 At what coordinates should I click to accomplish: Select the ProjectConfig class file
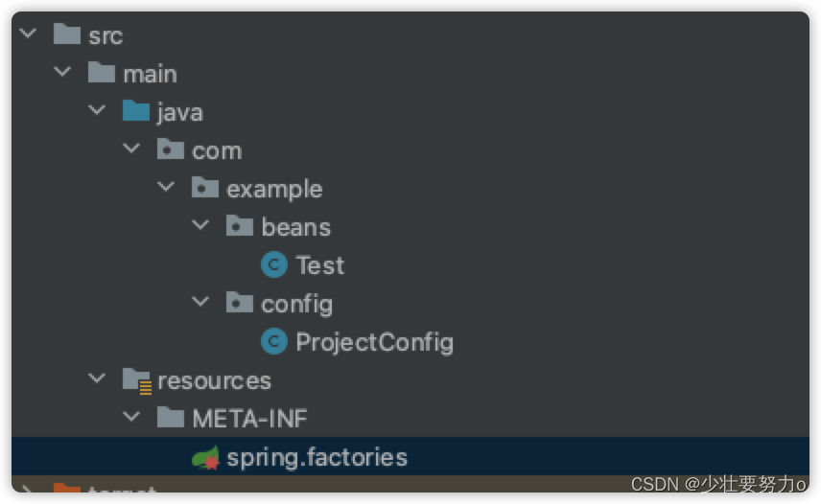pyautogui.click(x=374, y=342)
